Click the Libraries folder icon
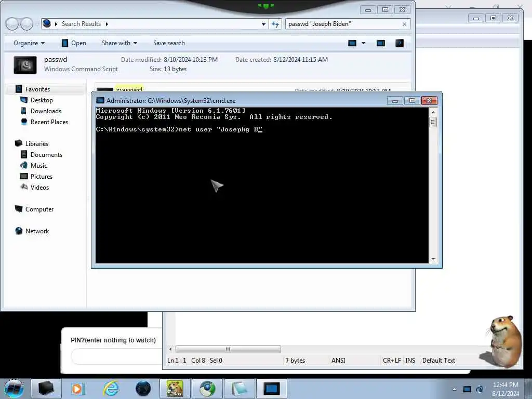The image size is (532, 399). (x=19, y=143)
